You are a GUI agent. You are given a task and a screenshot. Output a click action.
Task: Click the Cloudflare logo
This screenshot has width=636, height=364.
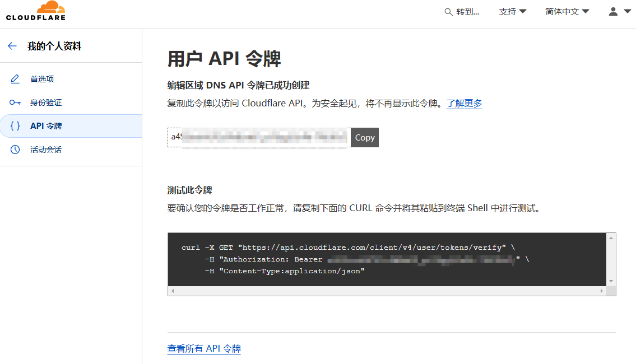[36, 11]
